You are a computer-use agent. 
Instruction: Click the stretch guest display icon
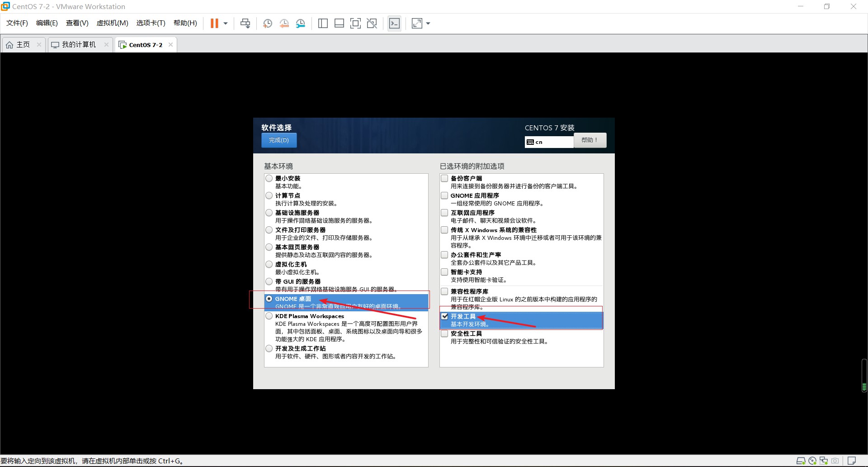[x=417, y=24]
